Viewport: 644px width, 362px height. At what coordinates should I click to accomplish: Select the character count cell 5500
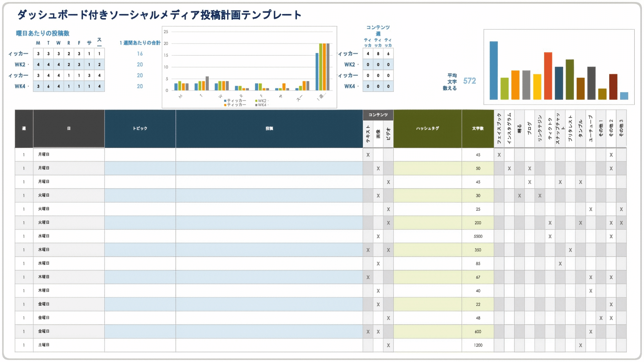click(x=478, y=236)
